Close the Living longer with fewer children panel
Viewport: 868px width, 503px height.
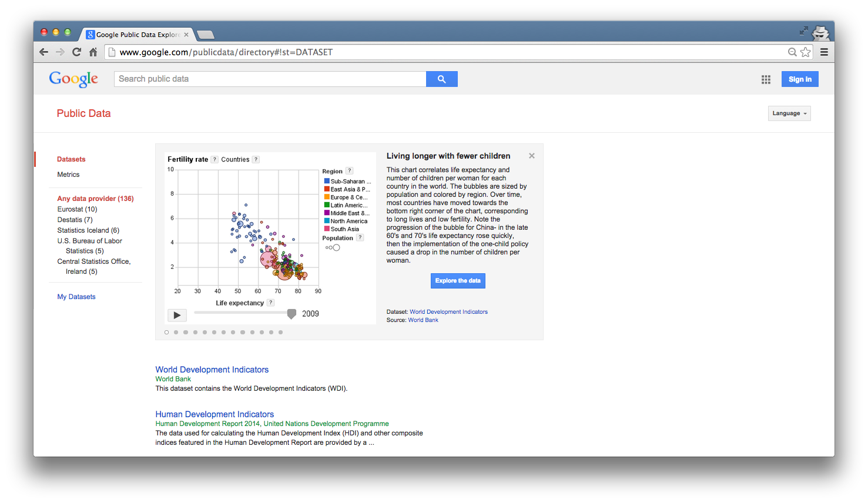coord(532,156)
